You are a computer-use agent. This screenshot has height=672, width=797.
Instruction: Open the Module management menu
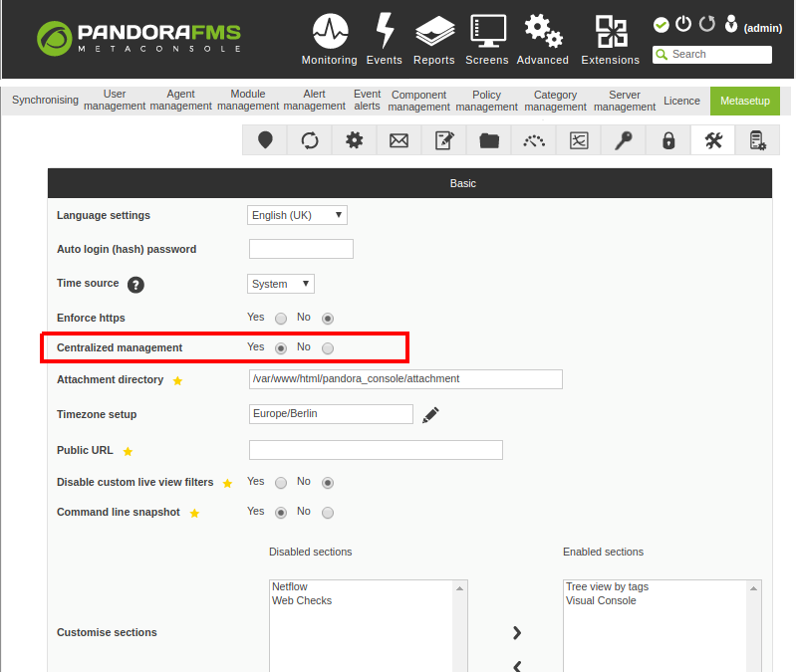coord(248,101)
